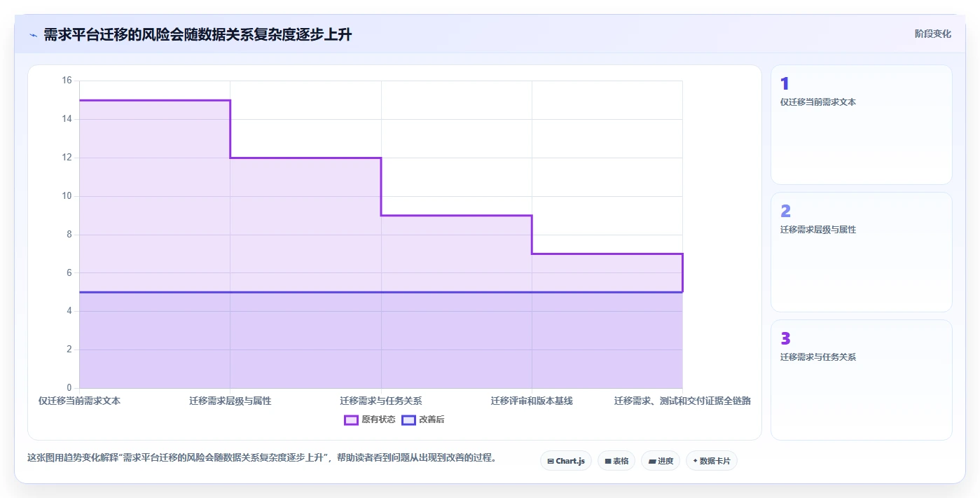This screenshot has height=498, width=980.
Task: Click the chart title 需求平台迁移的风险会随数据关系复杂度逐步上升
Action: (x=198, y=34)
